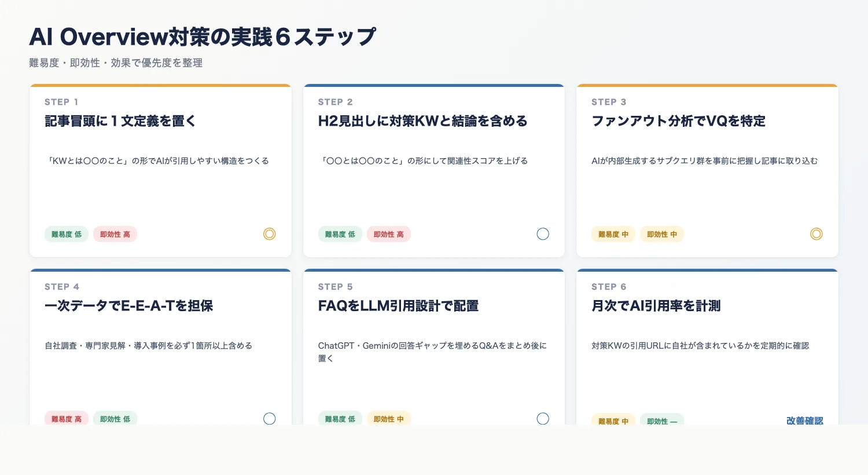The width and height of the screenshot is (868, 475).
Task: Click the STEP 4 label
Action: 62,287
